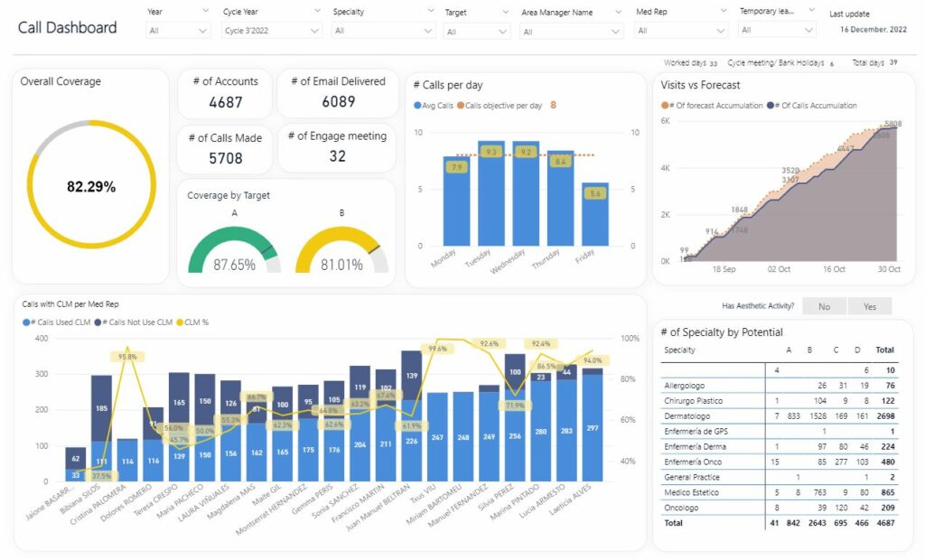Image resolution: width=925 pixels, height=560 pixels.
Task: Click the # of Calls Made card
Action: (225, 149)
